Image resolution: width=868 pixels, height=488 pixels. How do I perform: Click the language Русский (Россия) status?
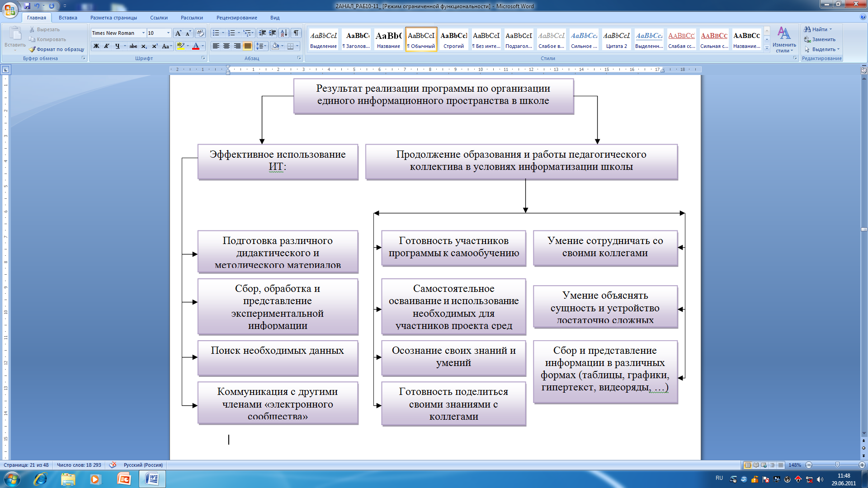[x=143, y=465]
